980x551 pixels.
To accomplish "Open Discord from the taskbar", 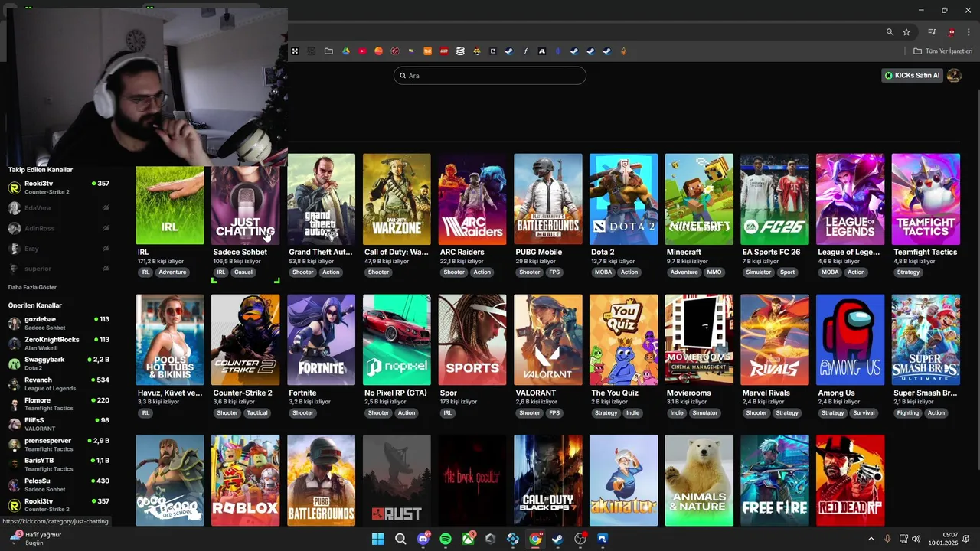I will pos(423,539).
